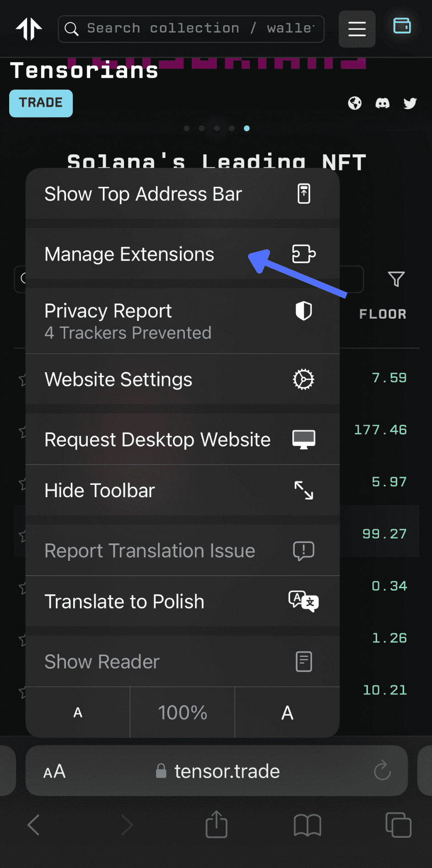The image size is (432, 868).
Task: Open the hamburger menu
Action: 356,29
